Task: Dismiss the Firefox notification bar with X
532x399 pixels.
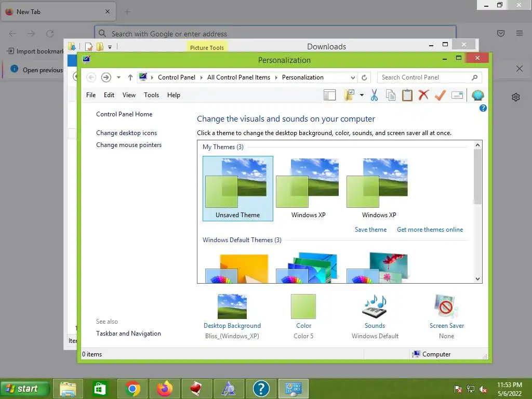Action: pos(520,69)
